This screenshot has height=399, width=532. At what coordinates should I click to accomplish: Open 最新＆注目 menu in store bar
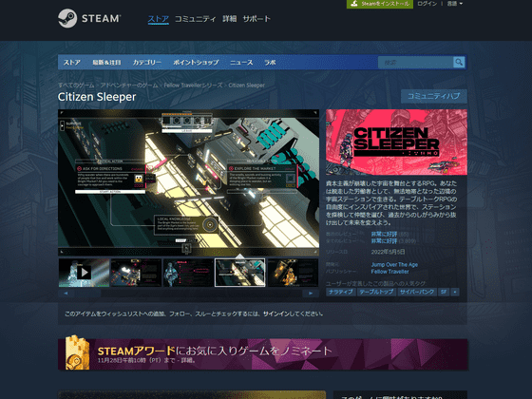106,63
